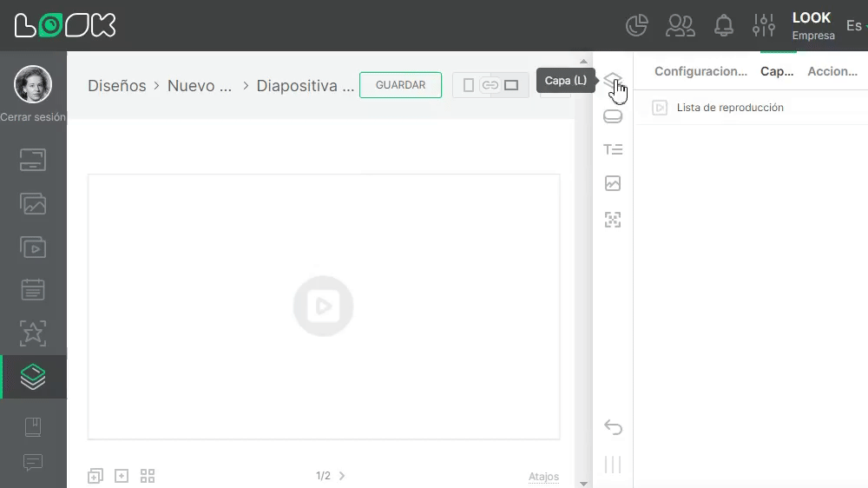
Task: Select portrait orientation
Action: [469, 85]
